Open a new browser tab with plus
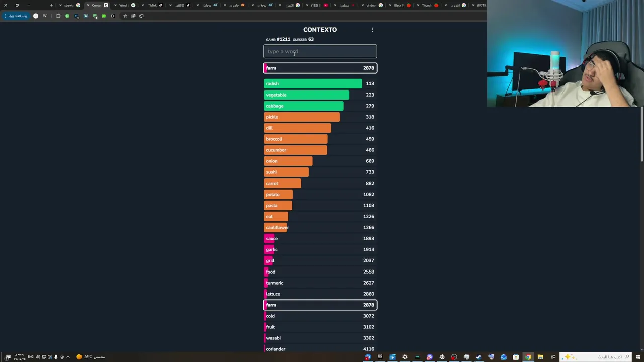Screen dimensions: 644x362 pos(51,5)
